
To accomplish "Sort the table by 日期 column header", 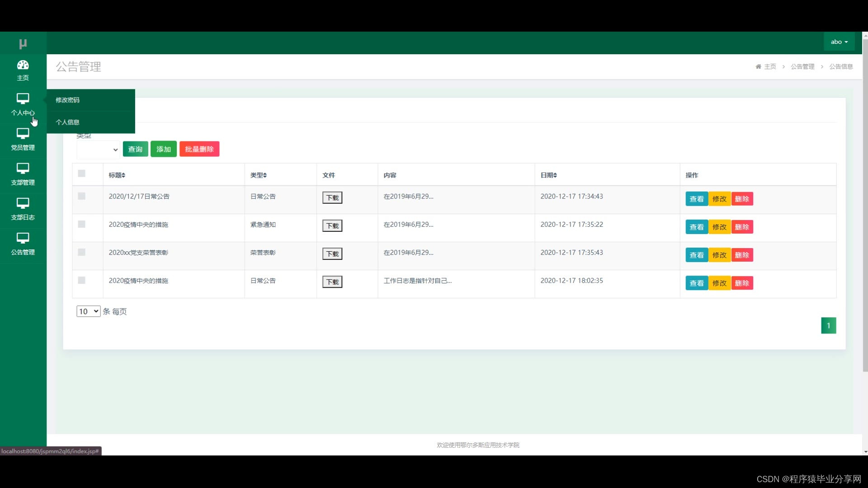I will tap(549, 175).
